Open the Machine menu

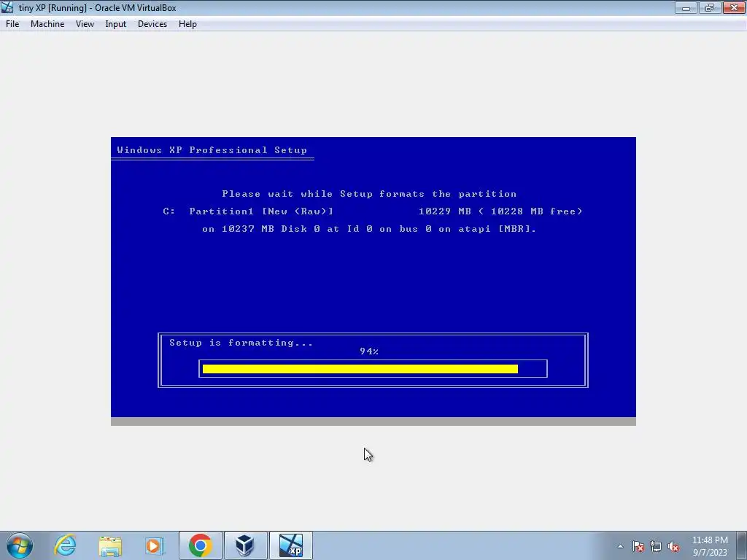click(x=47, y=24)
